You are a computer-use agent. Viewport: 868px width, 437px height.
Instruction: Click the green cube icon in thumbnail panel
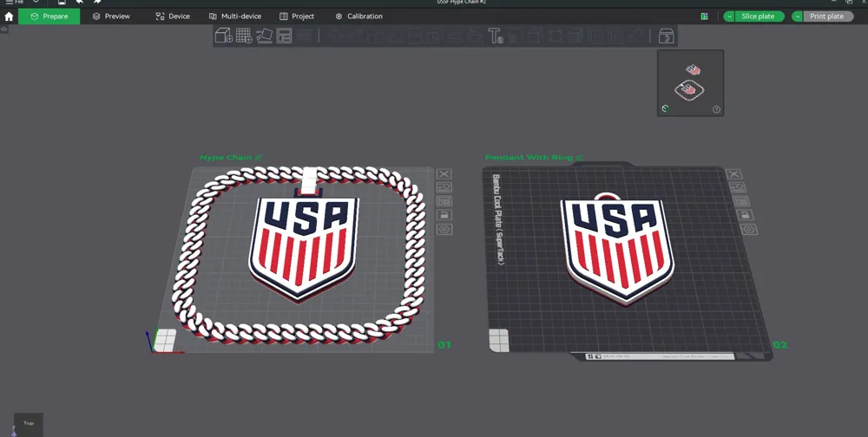(666, 109)
